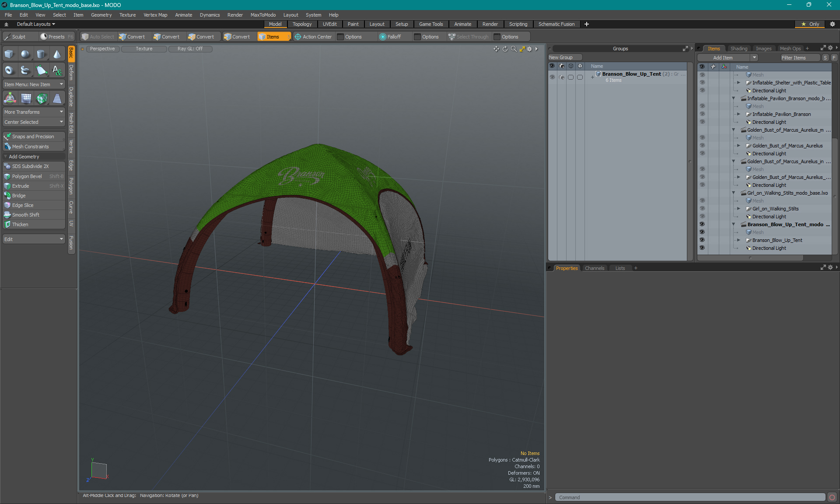The width and height of the screenshot is (840, 504).
Task: Click the Extrude tool
Action: pyautogui.click(x=34, y=186)
